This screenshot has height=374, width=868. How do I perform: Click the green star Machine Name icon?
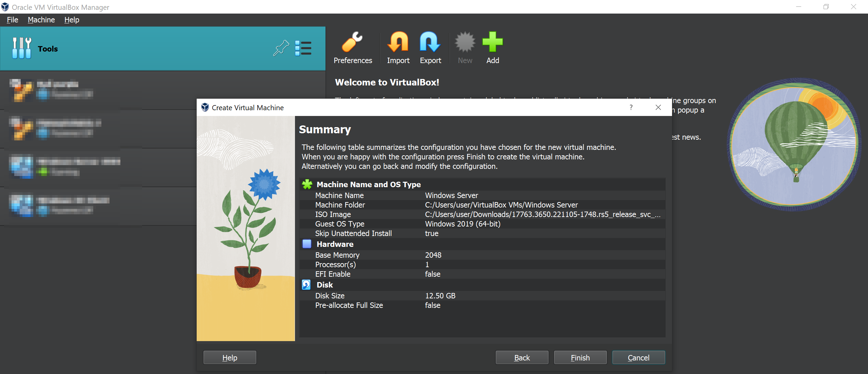point(307,184)
